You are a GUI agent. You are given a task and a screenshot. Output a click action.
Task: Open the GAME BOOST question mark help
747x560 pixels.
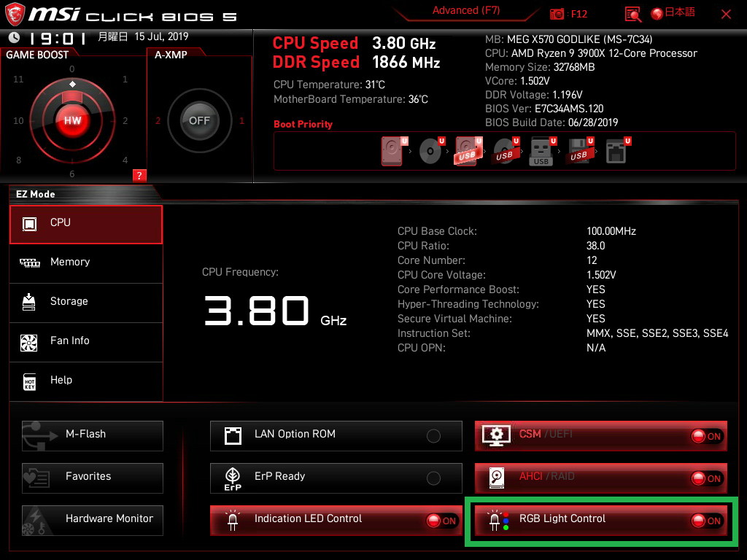tap(139, 175)
